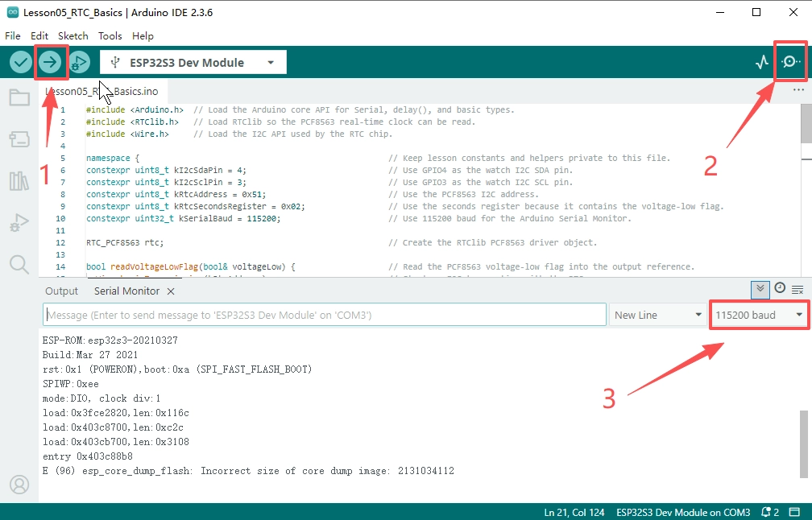Open the 115200 baud rate dropdown

tap(759, 315)
